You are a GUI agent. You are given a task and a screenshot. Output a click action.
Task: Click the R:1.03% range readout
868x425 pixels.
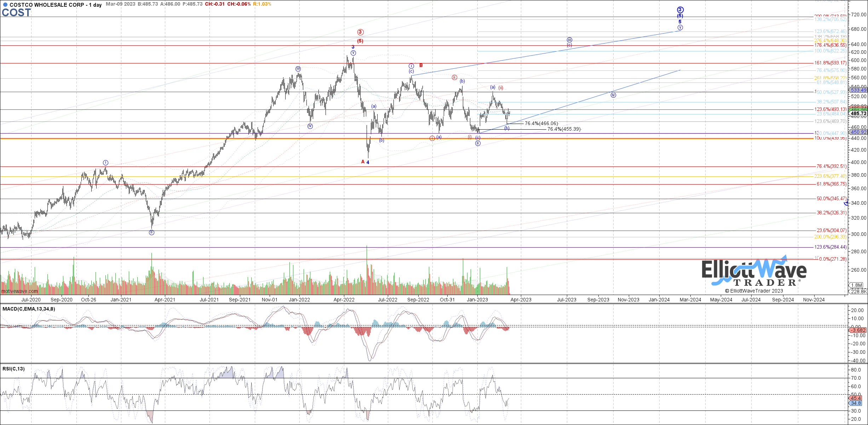(262, 4)
